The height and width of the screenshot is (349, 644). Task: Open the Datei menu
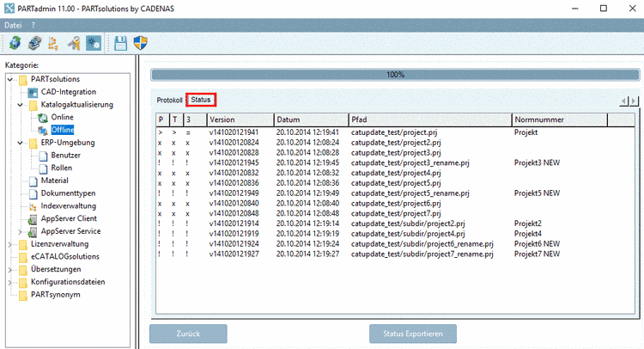click(x=13, y=26)
